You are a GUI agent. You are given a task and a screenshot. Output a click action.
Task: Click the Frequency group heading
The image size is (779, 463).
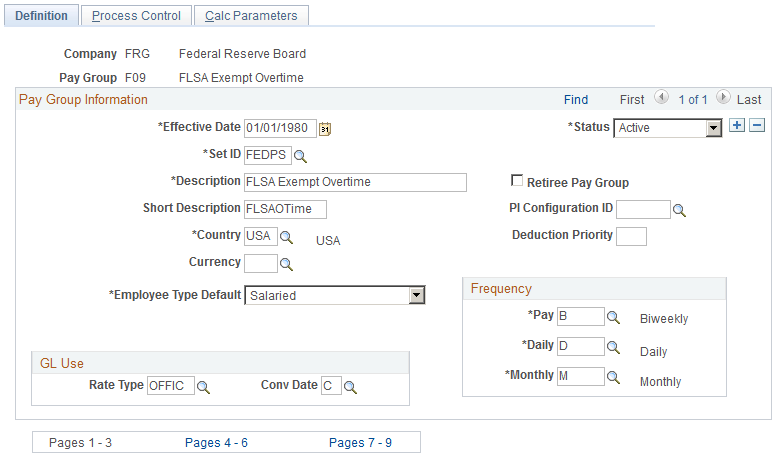501,289
